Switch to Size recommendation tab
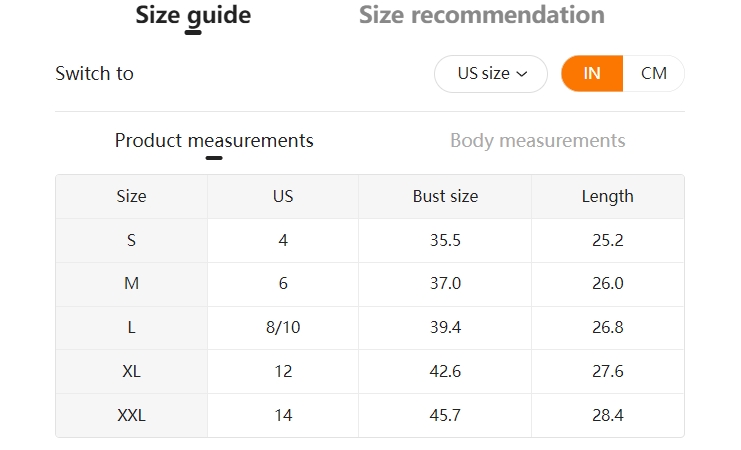Image resolution: width=741 pixels, height=450 pixels. [482, 15]
